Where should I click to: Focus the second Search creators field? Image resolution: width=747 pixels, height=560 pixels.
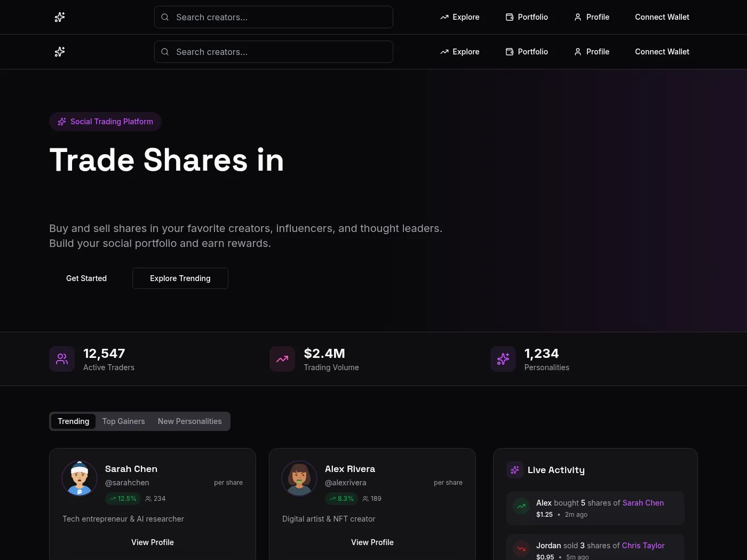[274, 52]
